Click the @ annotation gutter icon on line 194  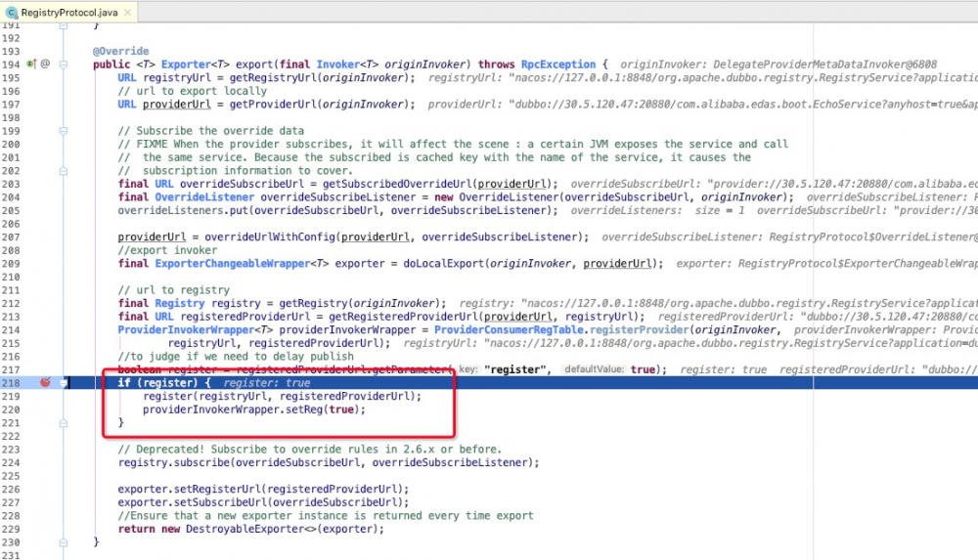[x=45, y=64]
